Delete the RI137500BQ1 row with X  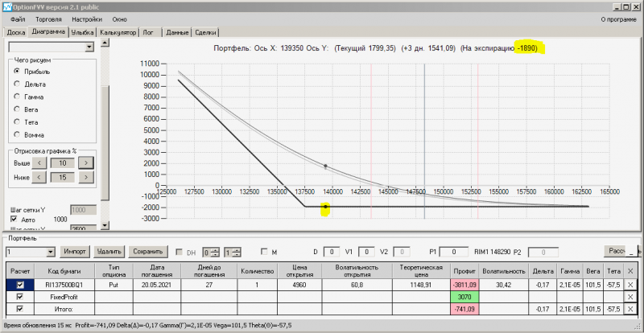[630, 284]
